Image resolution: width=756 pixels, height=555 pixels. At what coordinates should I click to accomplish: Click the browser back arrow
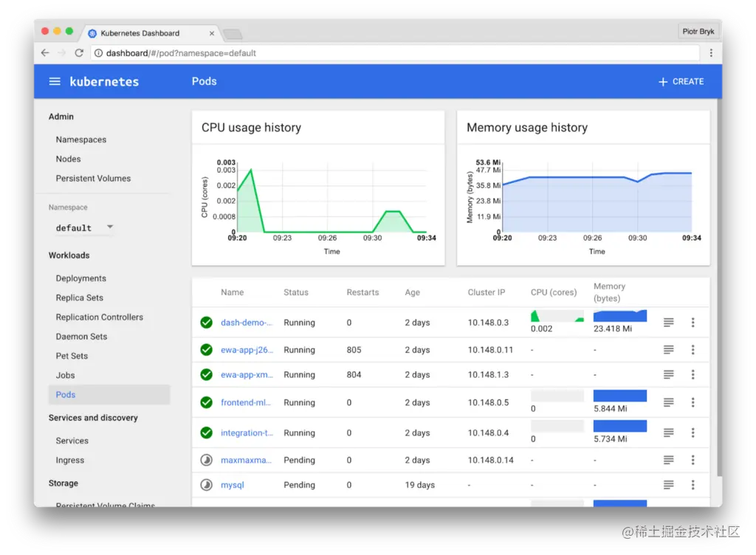[x=45, y=53]
